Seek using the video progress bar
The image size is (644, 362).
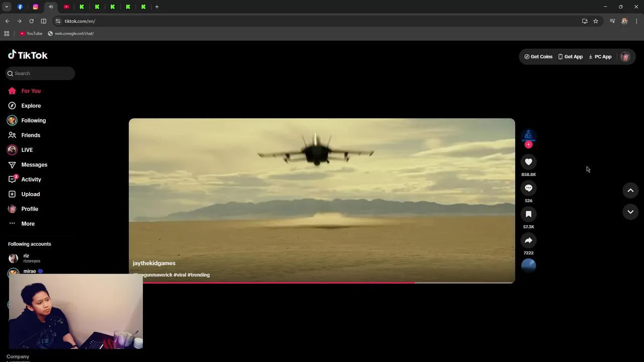pos(322,283)
